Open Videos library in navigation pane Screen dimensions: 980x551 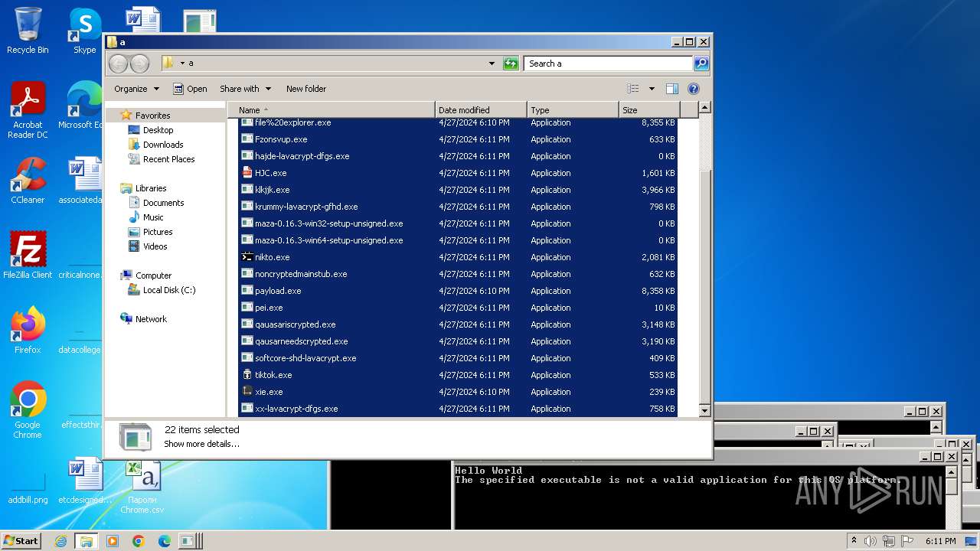[x=155, y=246]
